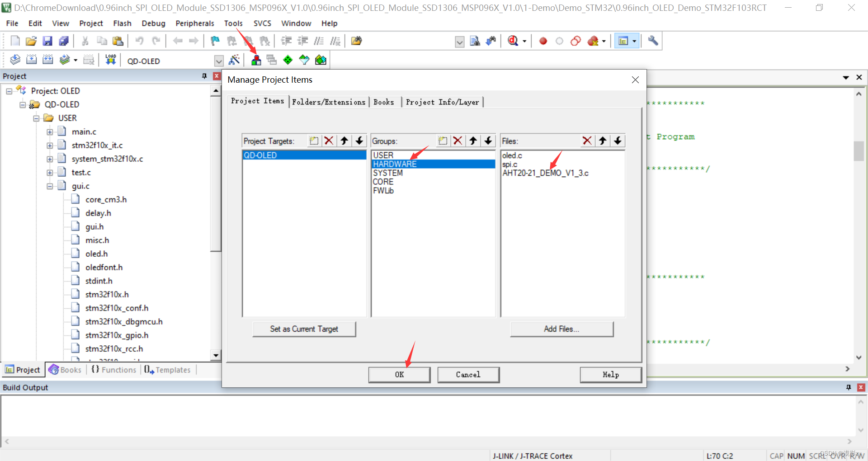Viewport: 868px width, 461px height.
Task: Paste using the clipboard toolbar icon
Action: click(x=118, y=41)
